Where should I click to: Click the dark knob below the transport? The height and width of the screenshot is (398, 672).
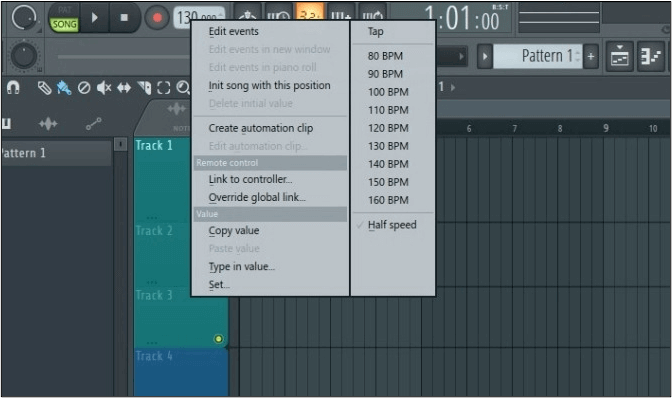pos(24,56)
